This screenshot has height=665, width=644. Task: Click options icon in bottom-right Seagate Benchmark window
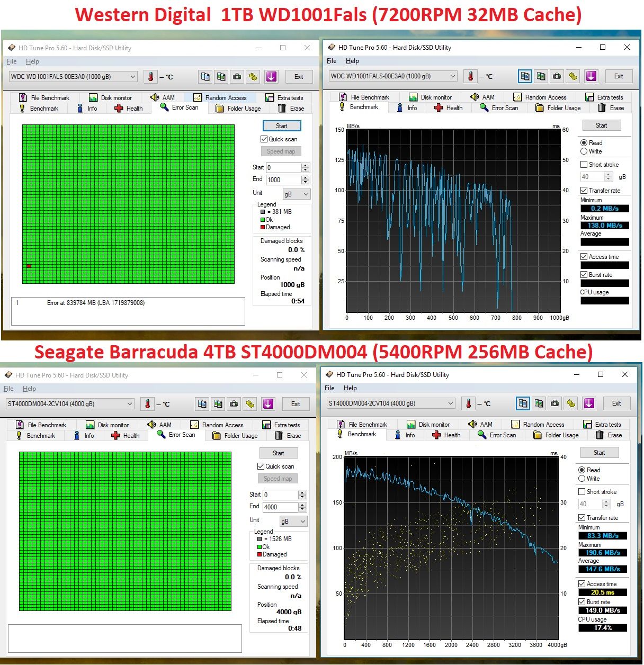570,403
